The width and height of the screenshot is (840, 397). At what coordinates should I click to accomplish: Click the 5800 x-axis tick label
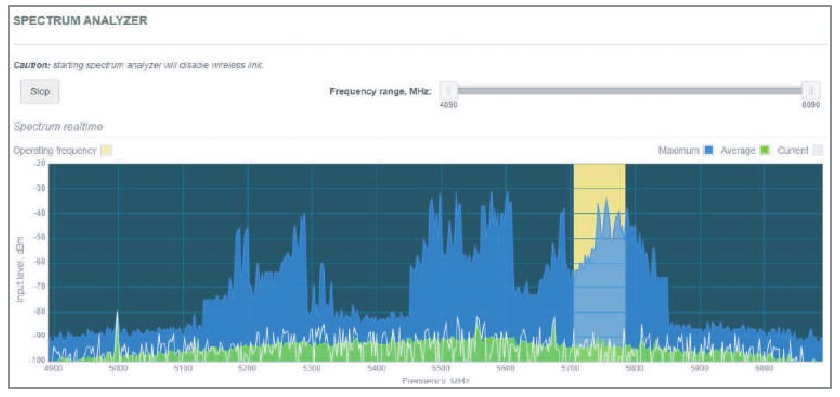[x=635, y=369]
